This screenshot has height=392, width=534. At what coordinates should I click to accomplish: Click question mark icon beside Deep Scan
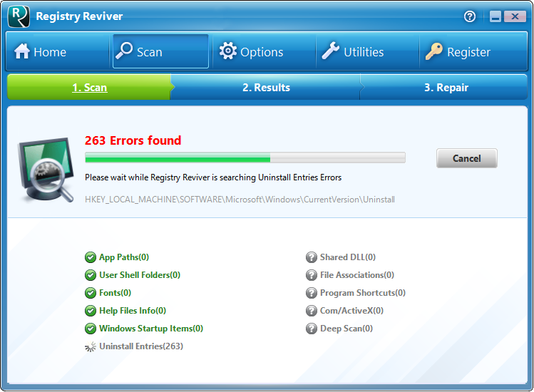(312, 329)
